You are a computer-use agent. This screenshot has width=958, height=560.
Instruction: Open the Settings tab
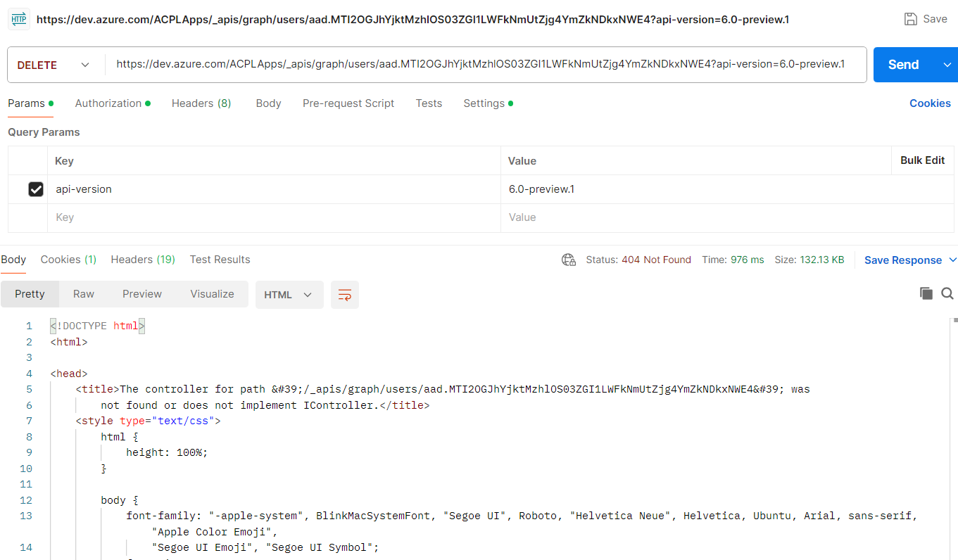488,103
